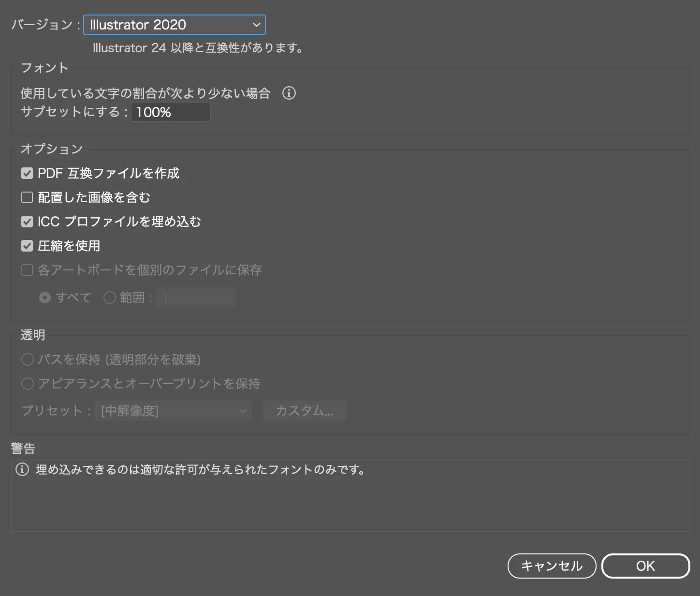The width and height of the screenshot is (700, 596).
Task: Click the 使用している文字の割合が次より少ない場合 label
Action: [x=146, y=93]
